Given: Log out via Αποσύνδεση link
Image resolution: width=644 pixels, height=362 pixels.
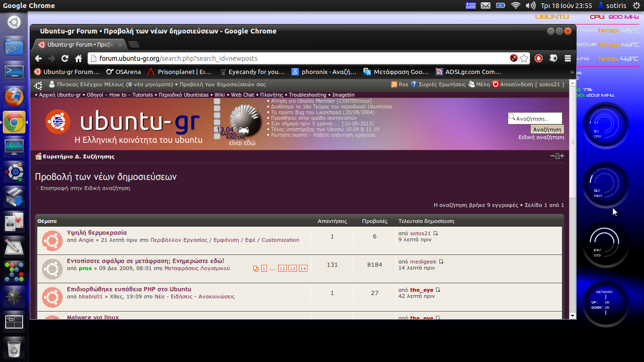Looking at the screenshot, I should 528,84.
